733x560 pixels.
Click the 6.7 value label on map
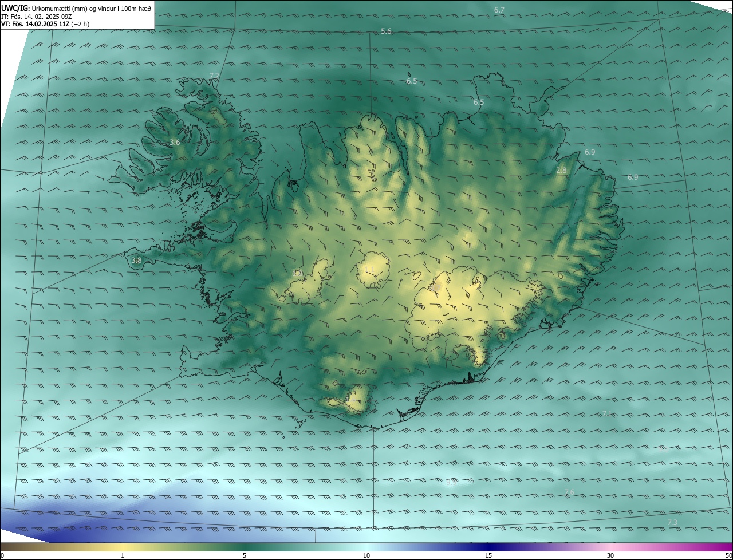click(499, 10)
